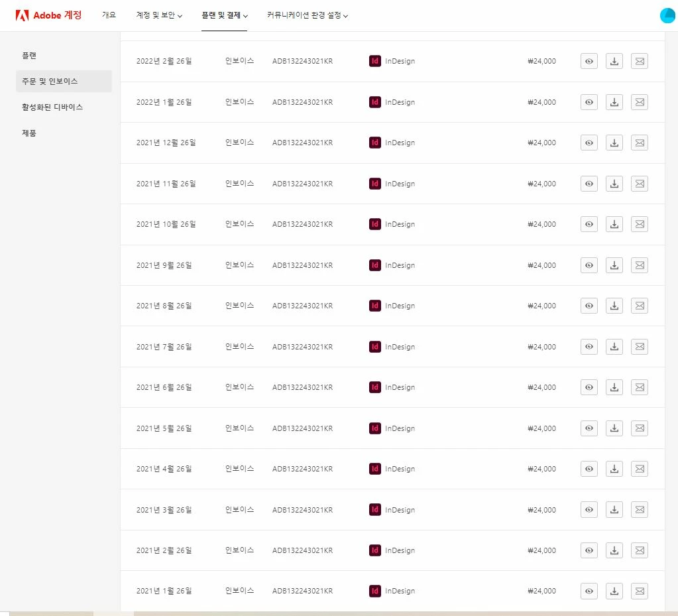
Task: Email the 2021년 8월 26일 invoice
Action: pos(640,306)
